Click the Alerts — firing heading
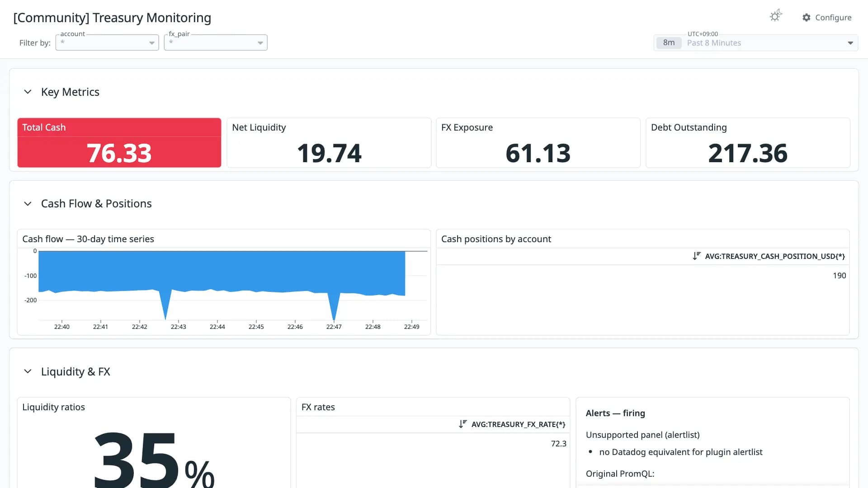The width and height of the screenshot is (868, 488). (615, 413)
